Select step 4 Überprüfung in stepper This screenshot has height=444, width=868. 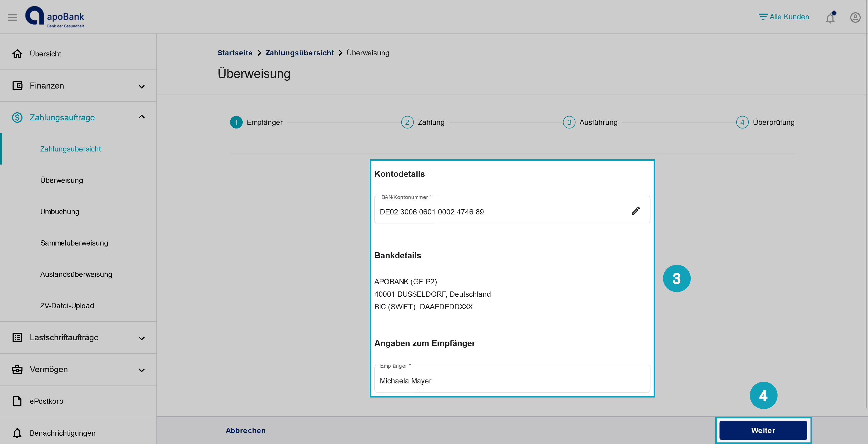click(765, 122)
